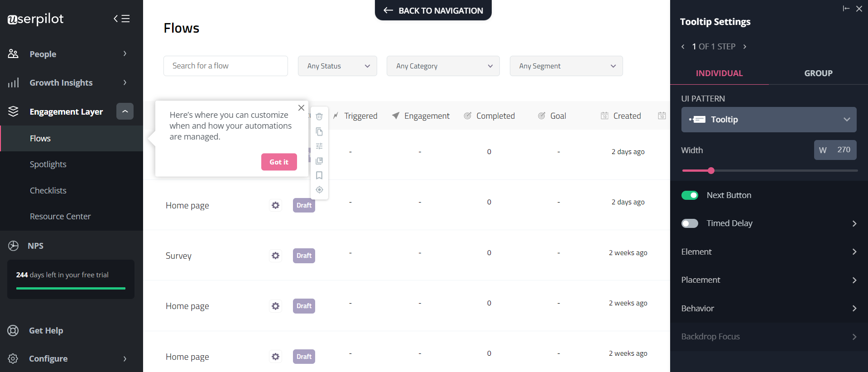Expand the Placement settings section

(768, 280)
